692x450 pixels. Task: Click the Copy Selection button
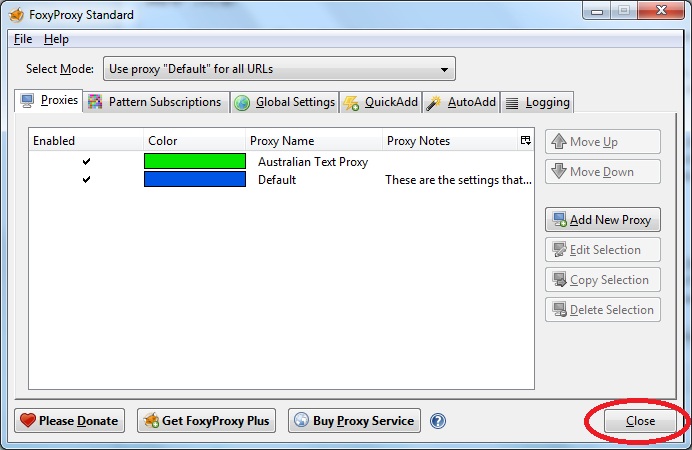[x=603, y=280]
